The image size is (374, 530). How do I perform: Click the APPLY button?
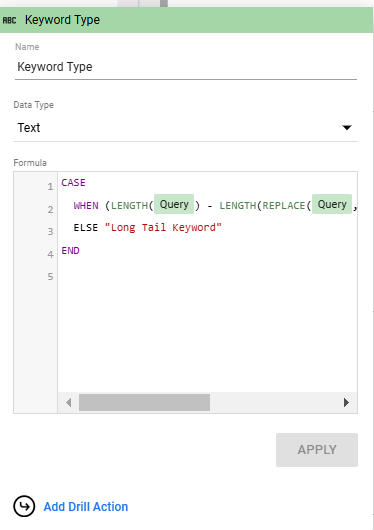(317, 450)
